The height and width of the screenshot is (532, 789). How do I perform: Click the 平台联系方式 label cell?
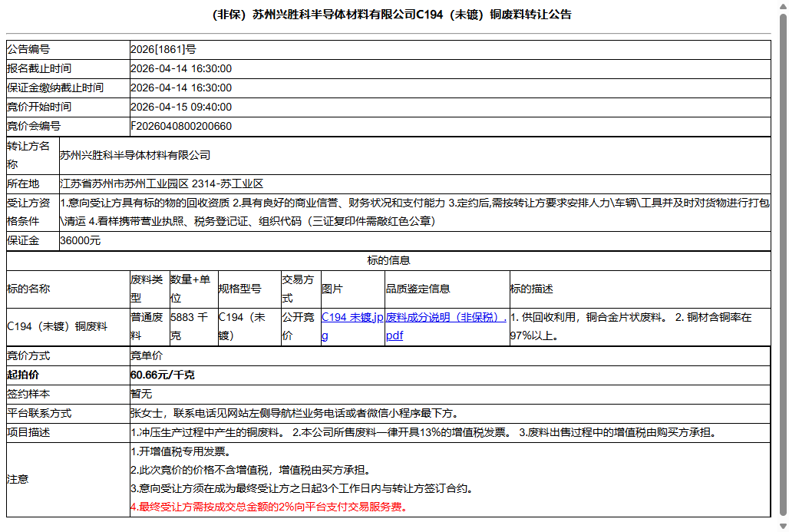click(x=68, y=413)
